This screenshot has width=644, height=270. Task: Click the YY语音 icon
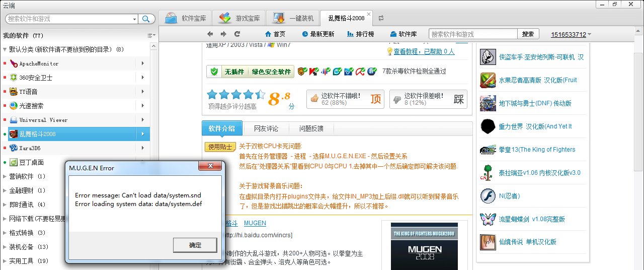13,92
